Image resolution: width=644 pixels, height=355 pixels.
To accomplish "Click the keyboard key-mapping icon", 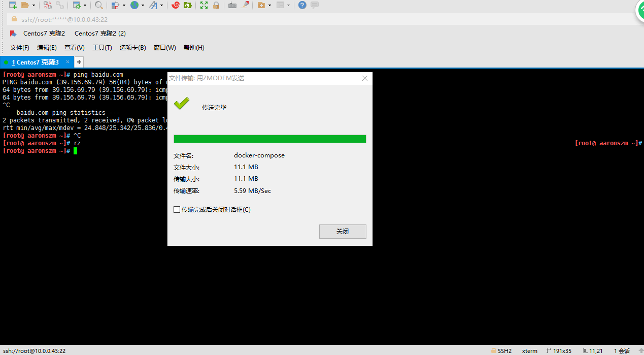I will click(232, 5).
